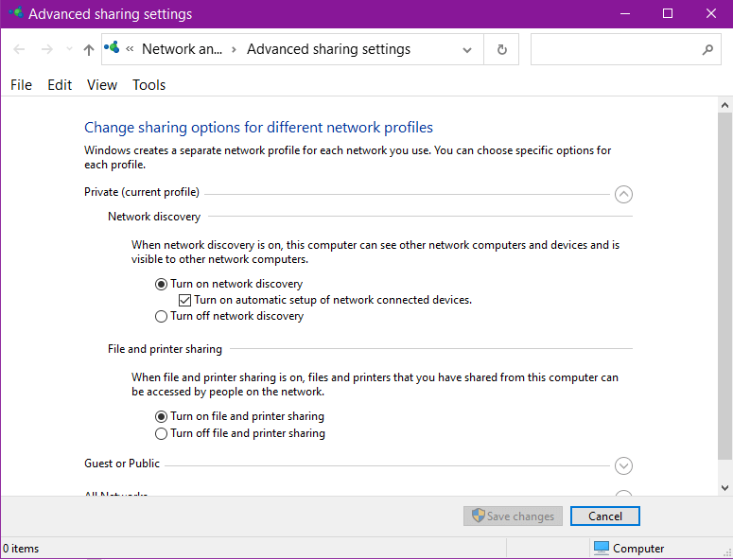The width and height of the screenshot is (733, 560).
Task: Open the Tools menu
Action: 149,85
